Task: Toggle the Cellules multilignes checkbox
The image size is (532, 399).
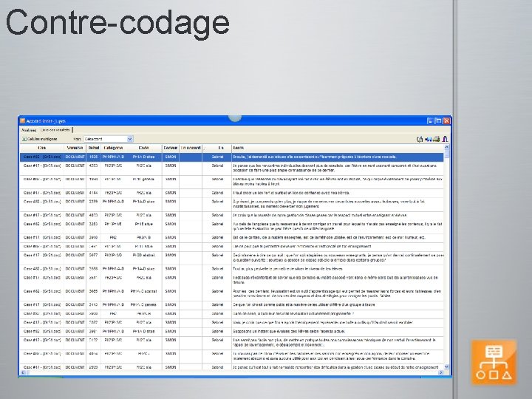Action: (24, 139)
